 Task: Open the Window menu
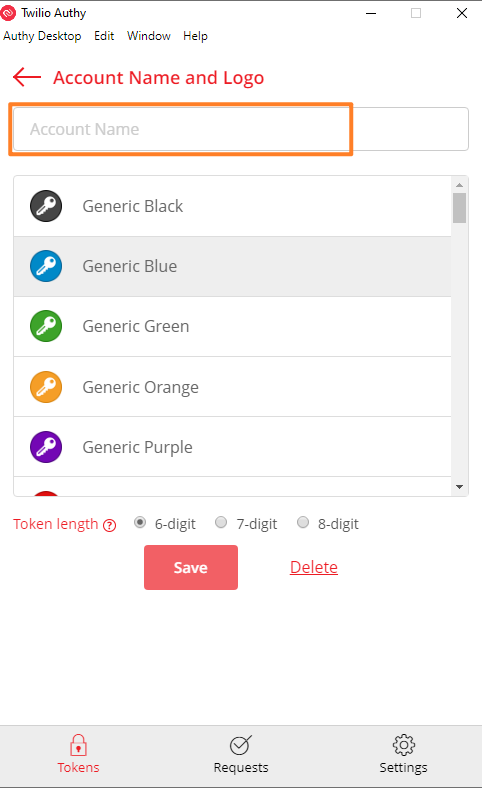[x=149, y=36]
